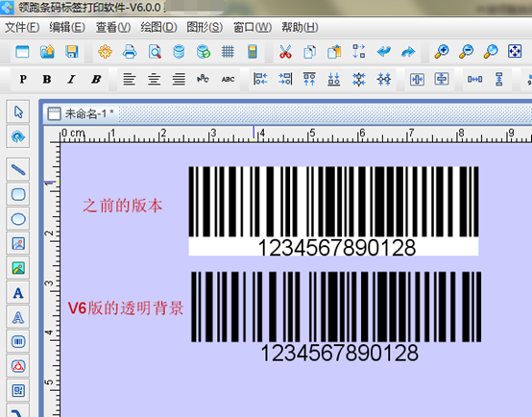The width and height of the screenshot is (532, 417).
Task: Open the 帮助(H) menu
Action: 300,27
